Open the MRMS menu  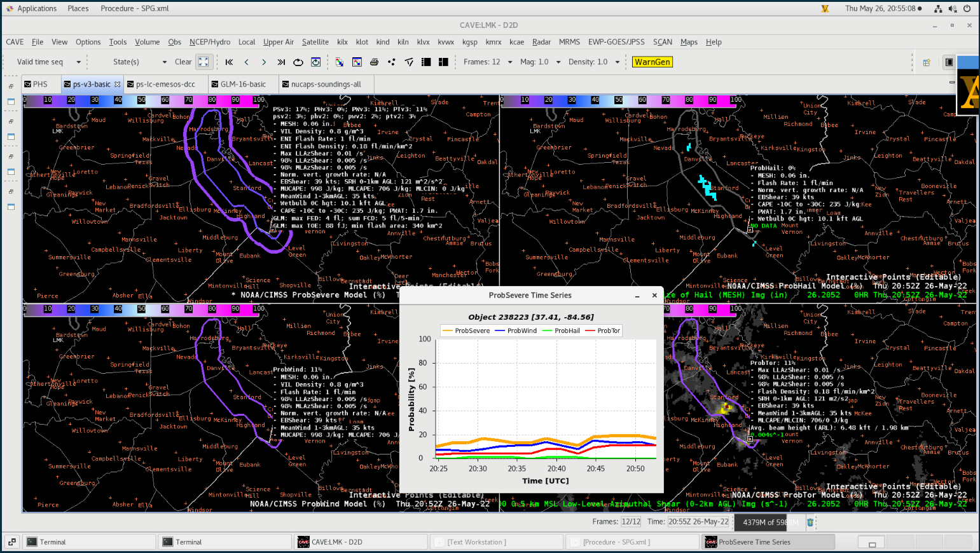[569, 42]
